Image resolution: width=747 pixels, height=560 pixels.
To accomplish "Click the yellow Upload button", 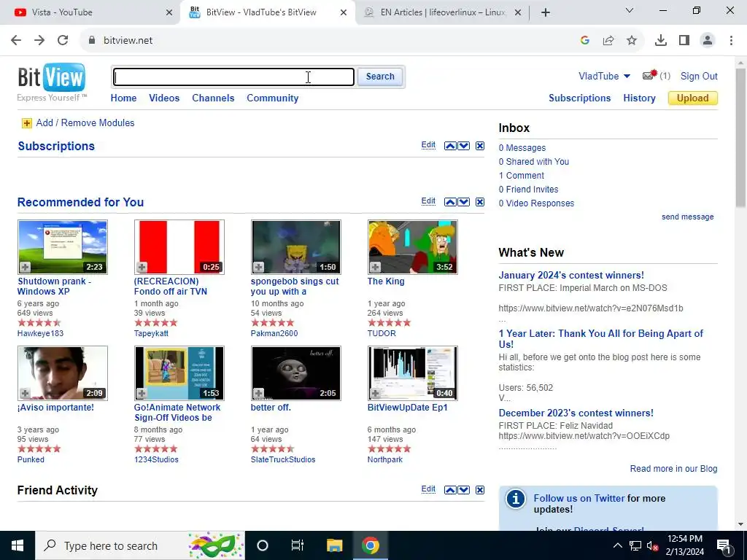I will [693, 98].
